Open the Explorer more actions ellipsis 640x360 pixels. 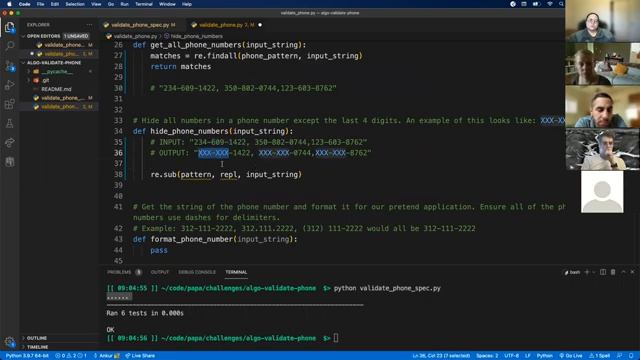click(89, 25)
